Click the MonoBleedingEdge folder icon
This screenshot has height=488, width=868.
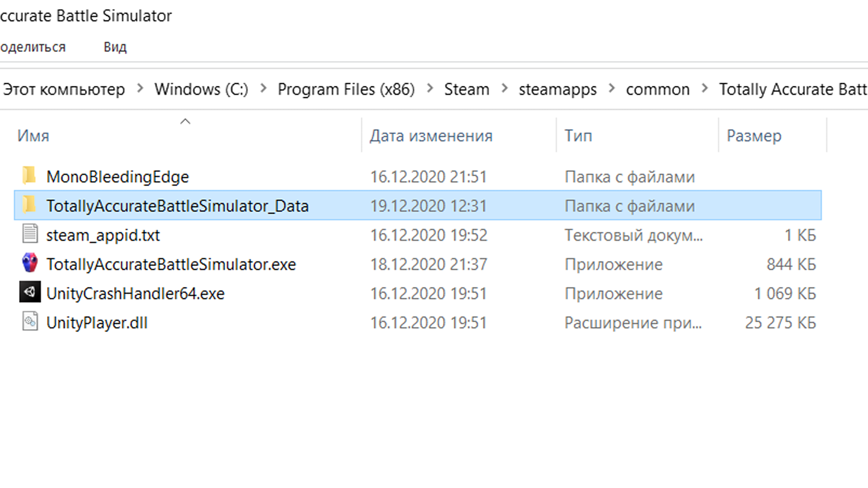(29, 176)
